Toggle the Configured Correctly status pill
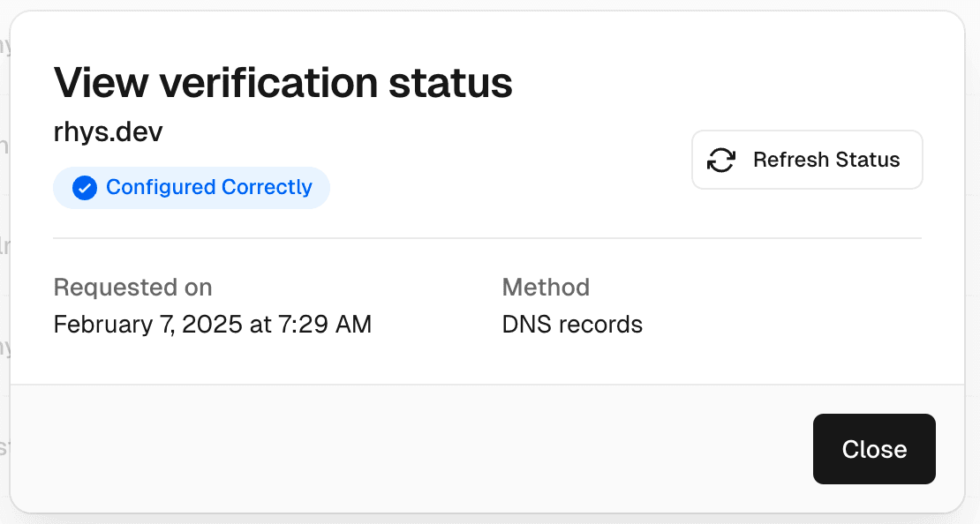Screen dimensions: 980x524 point(191,187)
